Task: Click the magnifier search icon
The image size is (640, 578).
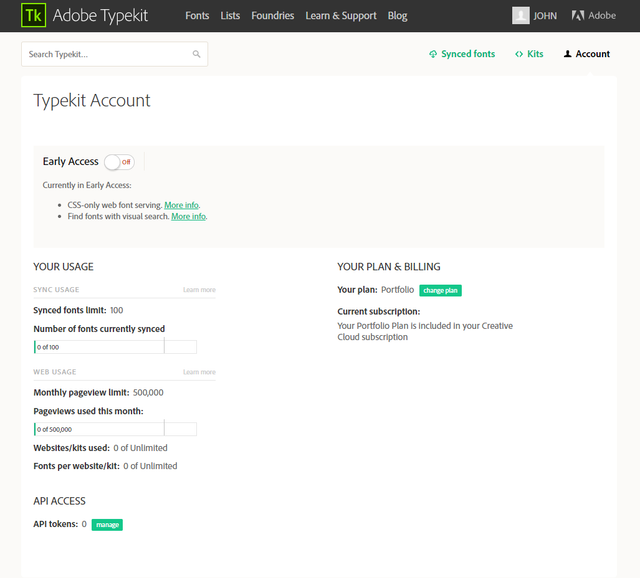Action: (x=196, y=54)
